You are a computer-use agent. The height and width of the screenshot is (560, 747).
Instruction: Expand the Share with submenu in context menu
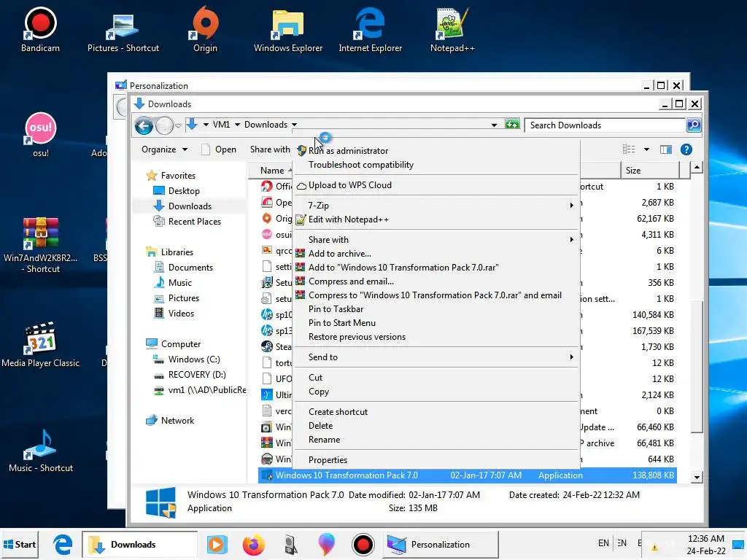(x=436, y=239)
